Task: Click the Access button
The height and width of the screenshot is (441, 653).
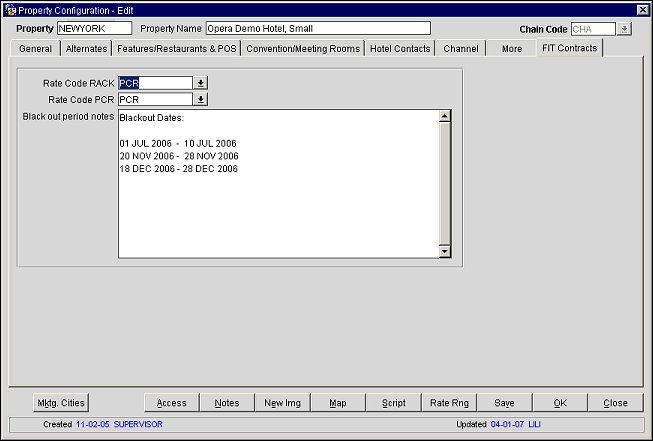Action: pos(172,403)
